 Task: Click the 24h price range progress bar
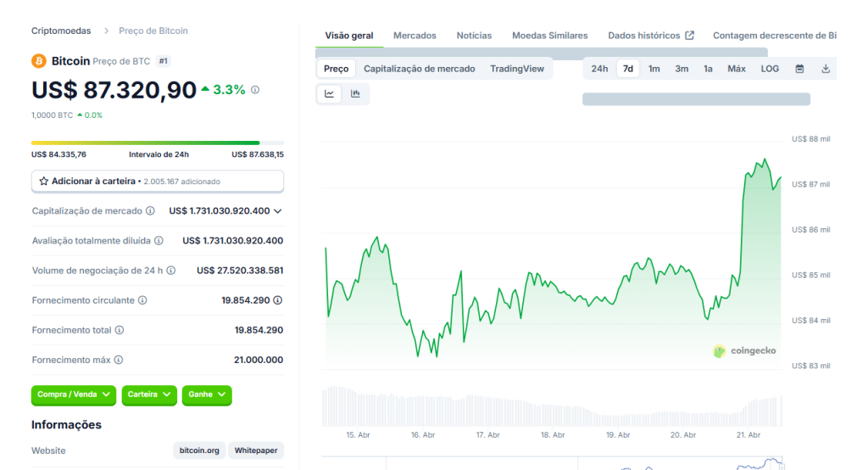point(158,143)
